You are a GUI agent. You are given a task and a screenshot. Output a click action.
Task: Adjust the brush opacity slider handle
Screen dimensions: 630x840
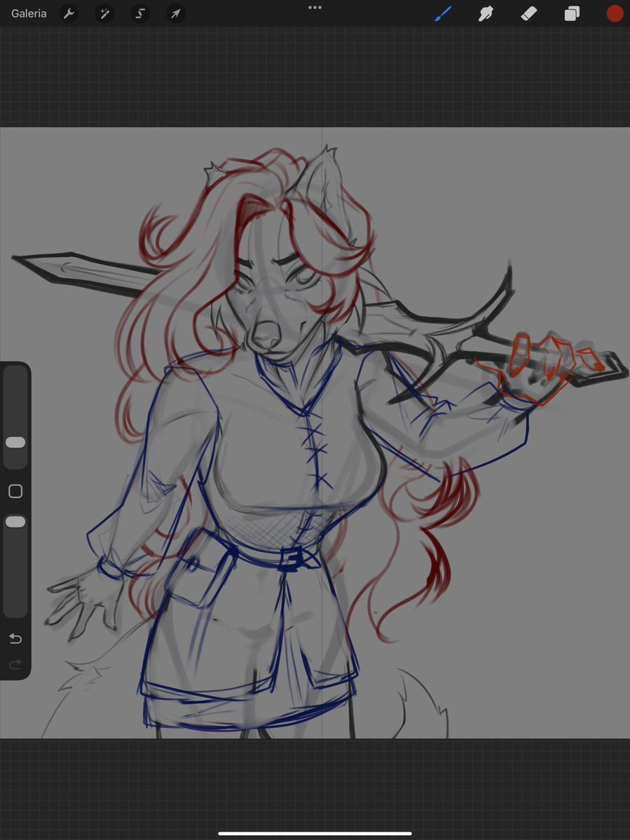15,521
